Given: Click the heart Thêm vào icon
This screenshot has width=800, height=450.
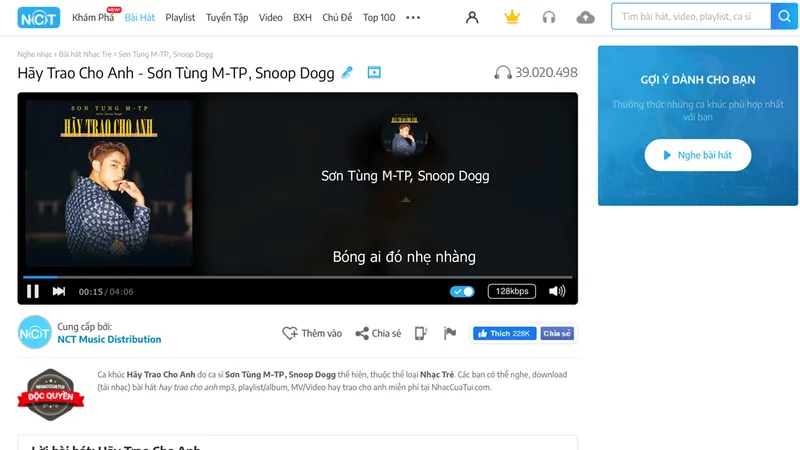Looking at the screenshot, I should pyautogui.click(x=290, y=333).
